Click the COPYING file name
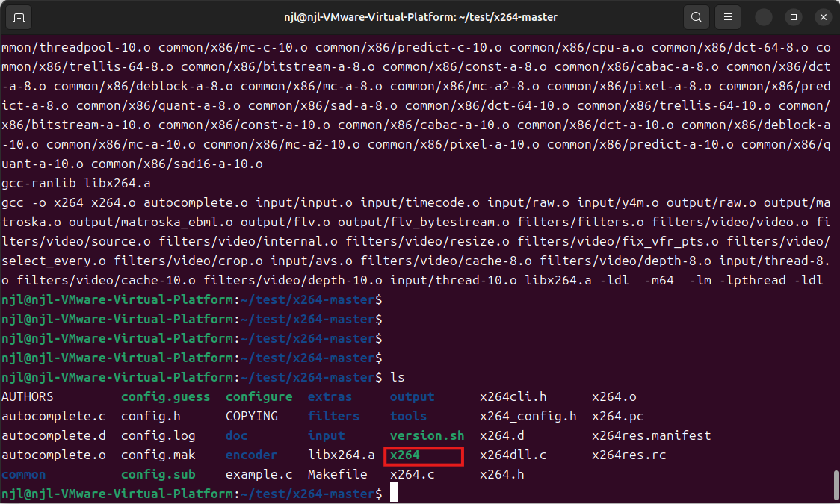The height and width of the screenshot is (504, 840). tap(252, 416)
